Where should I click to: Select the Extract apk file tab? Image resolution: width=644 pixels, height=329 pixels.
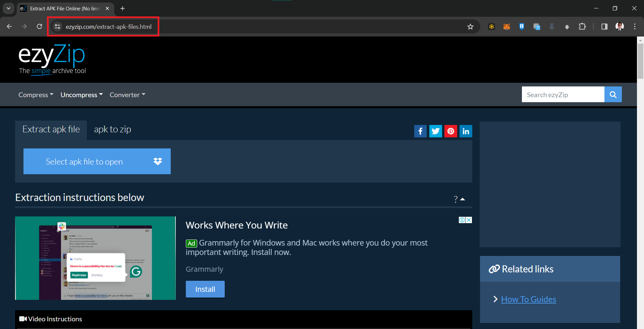click(51, 129)
